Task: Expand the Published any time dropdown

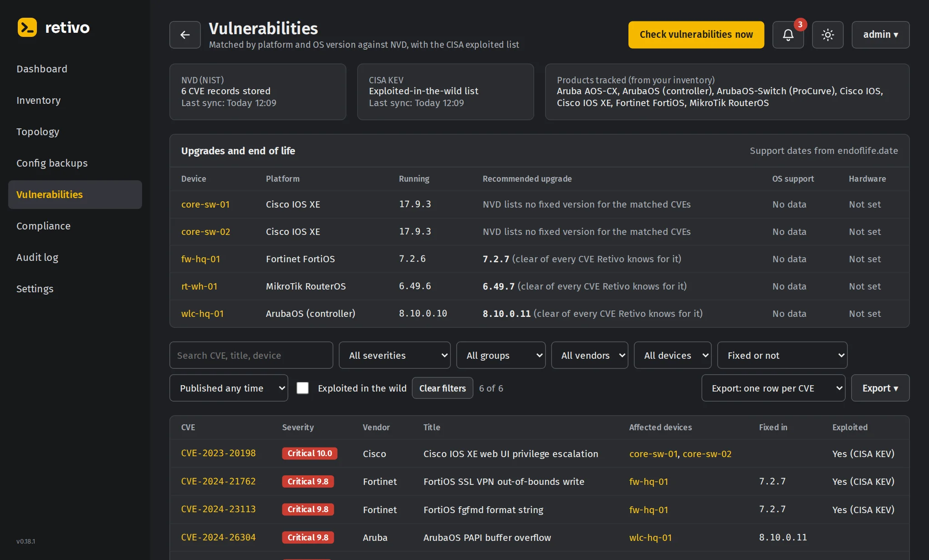Action: [229, 388]
